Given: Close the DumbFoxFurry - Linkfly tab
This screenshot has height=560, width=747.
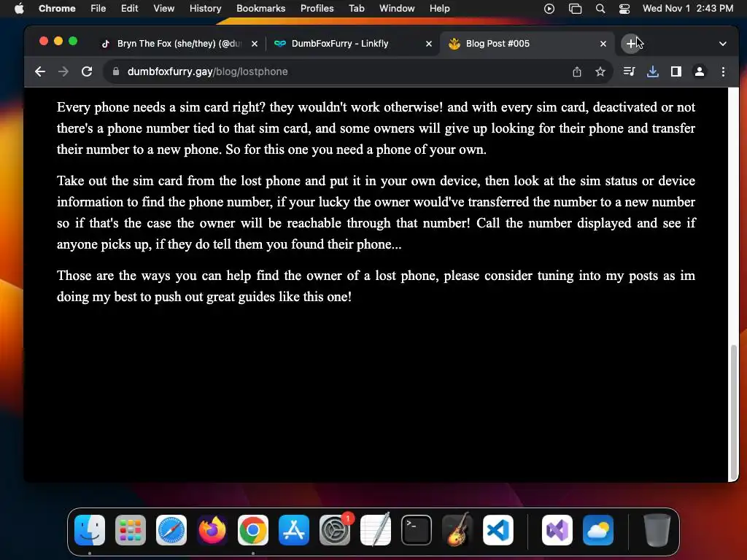Looking at the screenshot, I should coord(429,44).
